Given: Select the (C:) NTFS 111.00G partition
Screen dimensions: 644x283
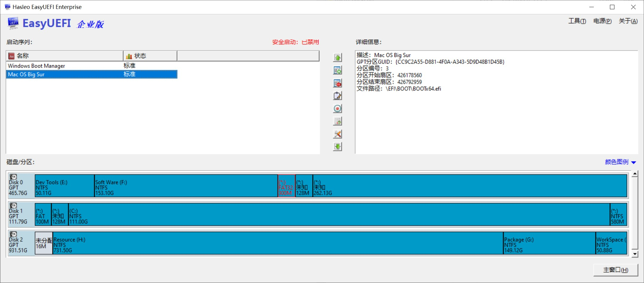Looking at the screenshot, I should point(339,214).
